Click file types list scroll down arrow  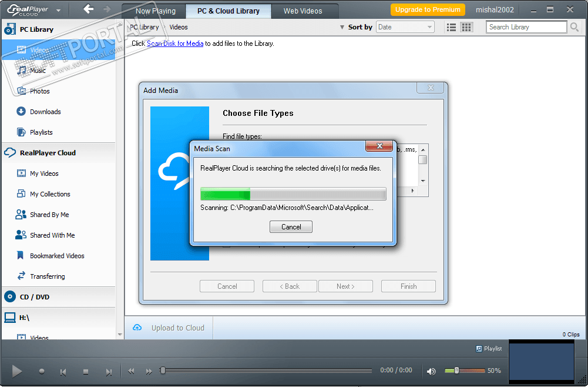click(423, 181)
